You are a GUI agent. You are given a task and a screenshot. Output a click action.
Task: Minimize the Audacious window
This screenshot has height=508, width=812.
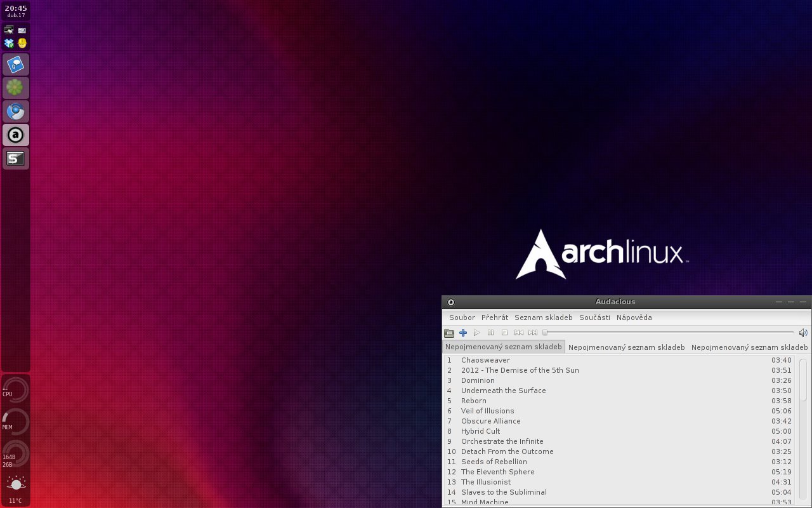[778, 302]
